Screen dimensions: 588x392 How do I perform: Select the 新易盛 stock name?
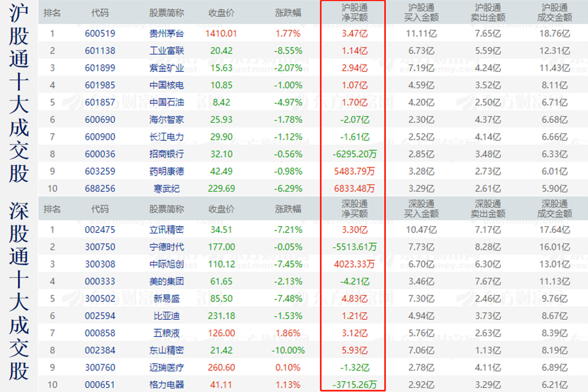(x=166, y=299)
